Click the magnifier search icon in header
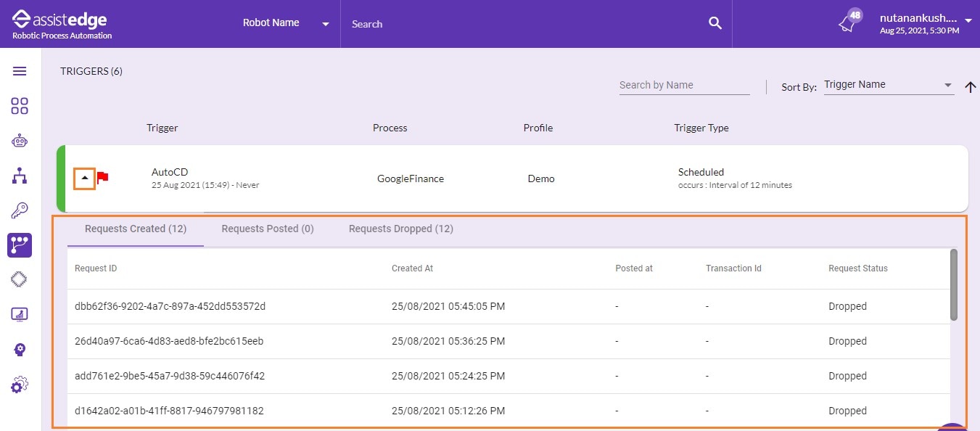Viewport: 980px width, 431px height. (715, 23)
